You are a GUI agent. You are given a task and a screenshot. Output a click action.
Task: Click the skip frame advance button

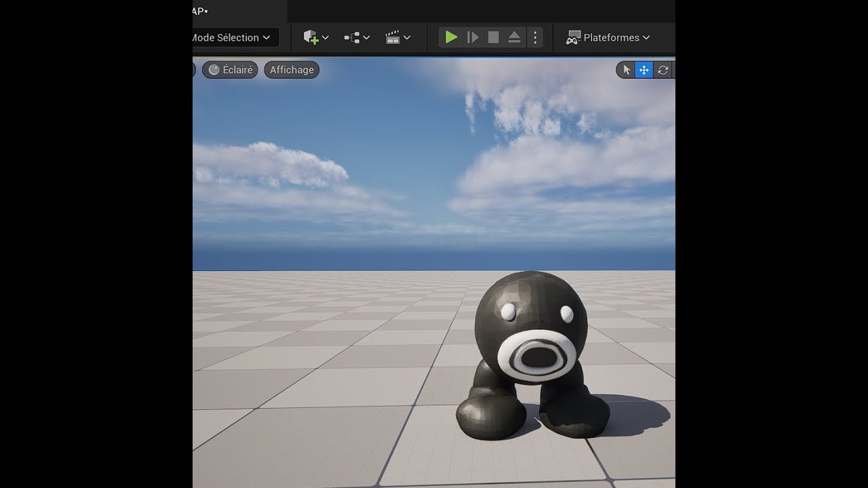tap(473, 37)
